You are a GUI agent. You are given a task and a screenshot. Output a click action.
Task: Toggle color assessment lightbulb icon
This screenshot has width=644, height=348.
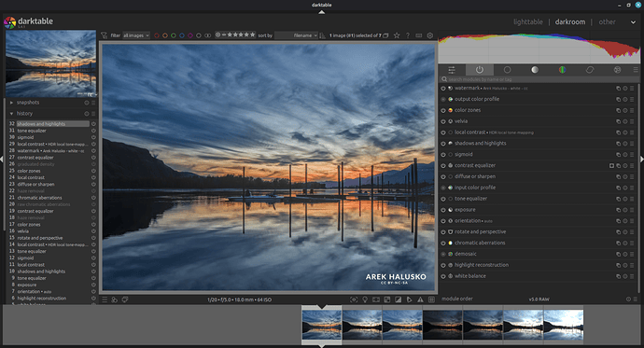[x=365, y=300]
